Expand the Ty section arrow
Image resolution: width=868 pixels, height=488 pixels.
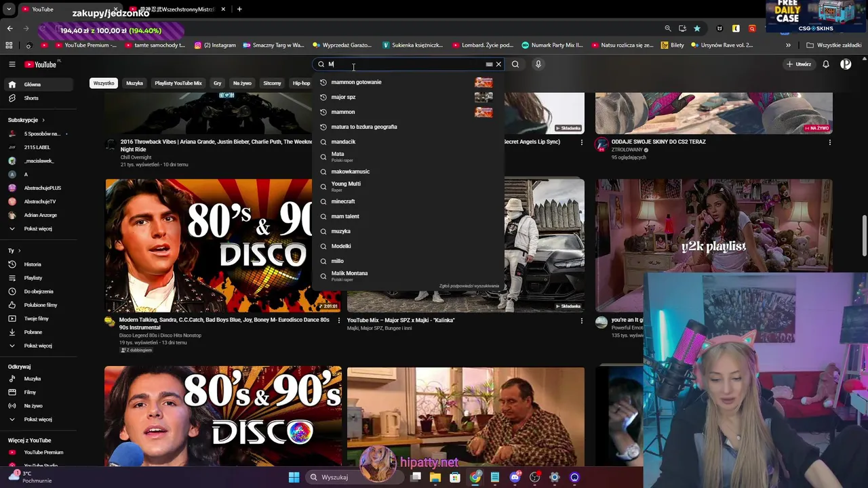click(x=21, y=251)
